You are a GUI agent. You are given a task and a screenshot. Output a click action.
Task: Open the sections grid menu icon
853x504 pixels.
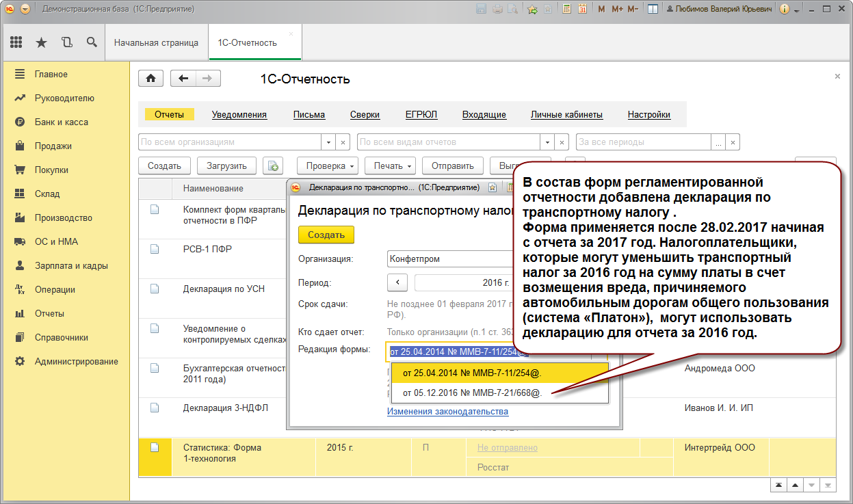click(16, 42)
